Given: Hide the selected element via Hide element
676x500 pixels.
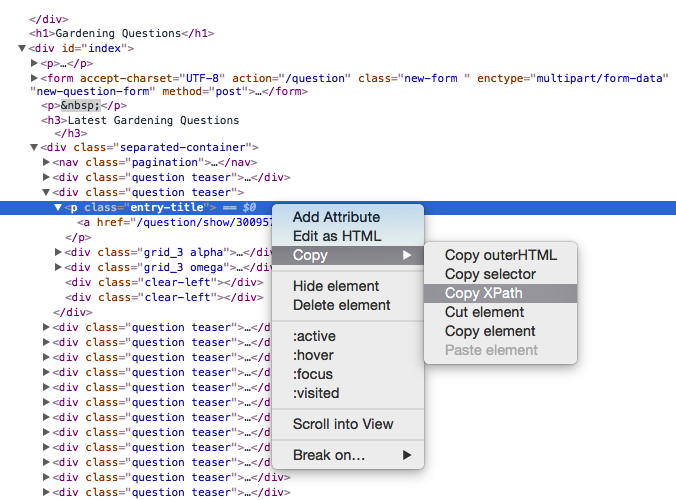Looking at the screenshot, I should [336, 286].
